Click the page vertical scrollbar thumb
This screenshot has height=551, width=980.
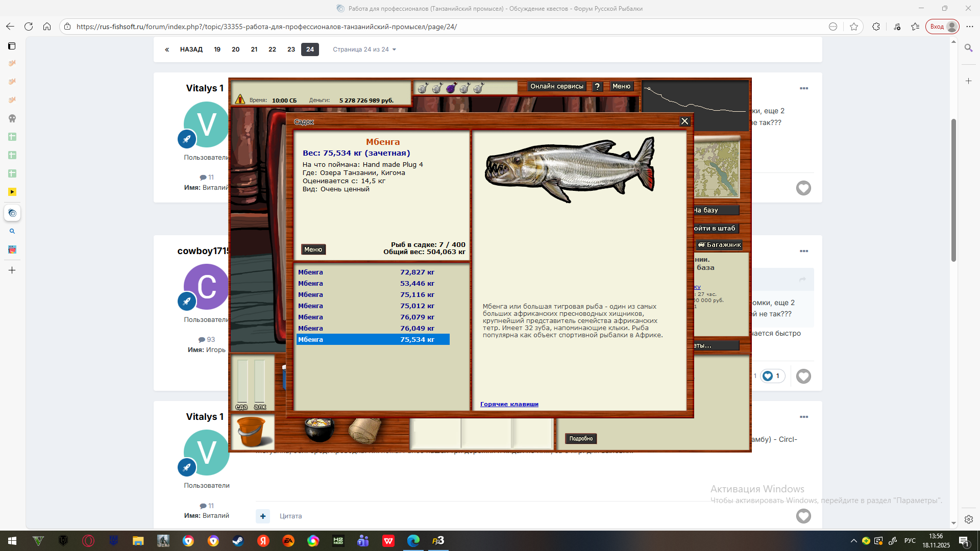click(953, 190)
